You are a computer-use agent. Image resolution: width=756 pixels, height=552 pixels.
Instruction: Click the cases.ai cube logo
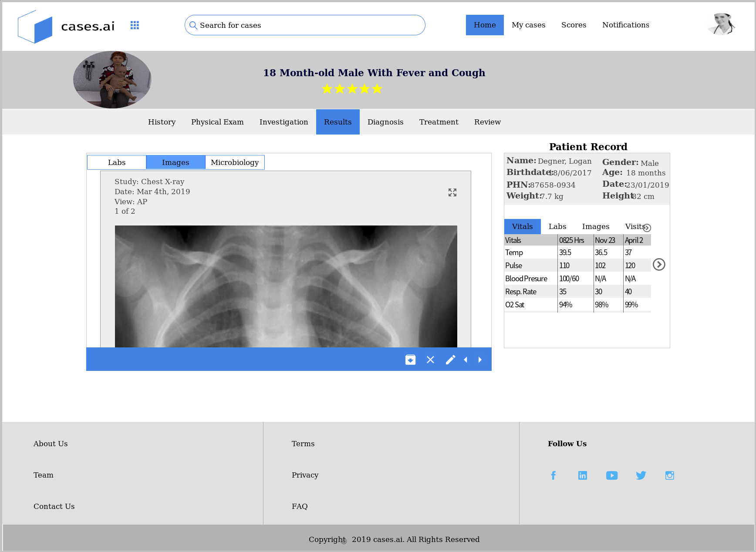click(35, 27)
